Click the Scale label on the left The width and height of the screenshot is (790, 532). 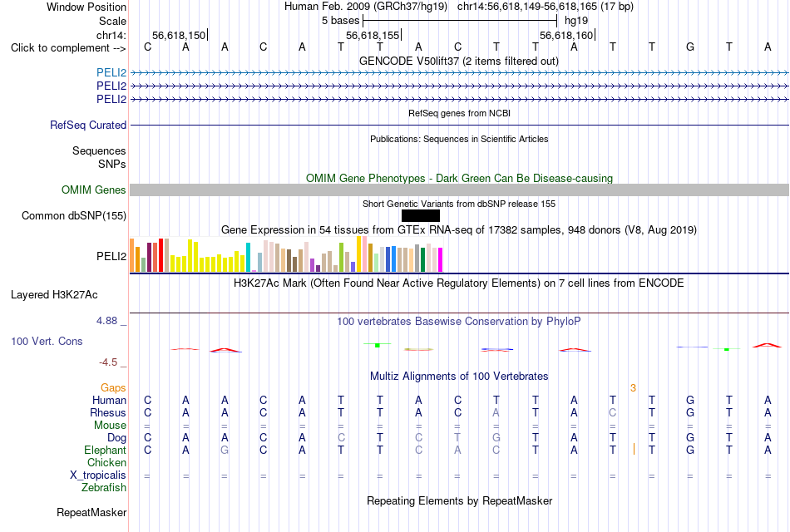click(x=113, y=21)
